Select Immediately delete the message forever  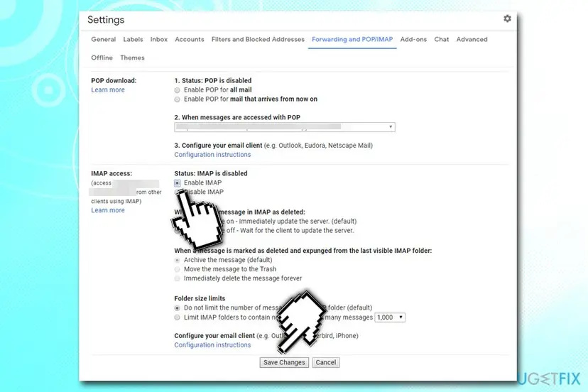pyautogui.click(x=177, y=278)
